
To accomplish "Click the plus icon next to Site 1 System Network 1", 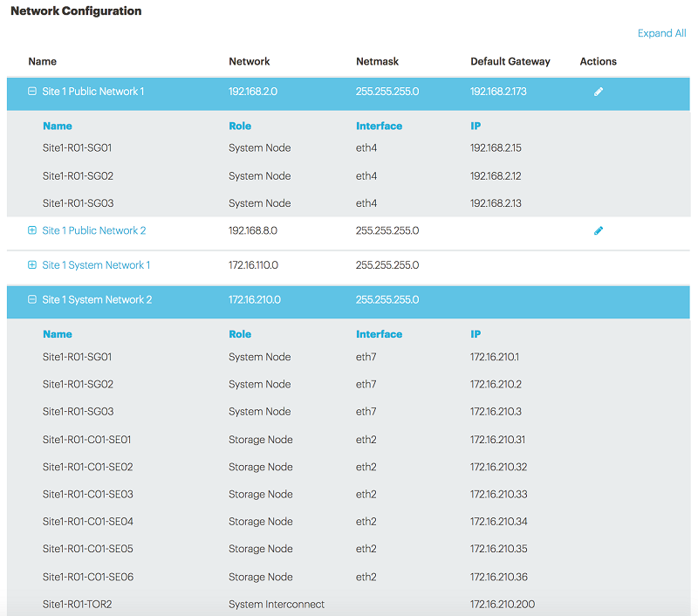I will (x=31, y=265).
